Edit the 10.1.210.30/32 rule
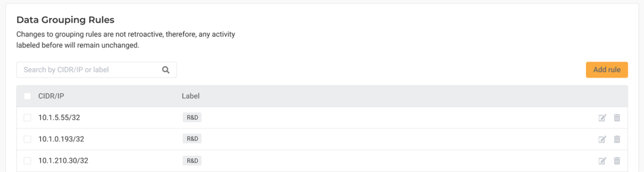This screenshot has width=644, height=172. (x=602, y=161)
